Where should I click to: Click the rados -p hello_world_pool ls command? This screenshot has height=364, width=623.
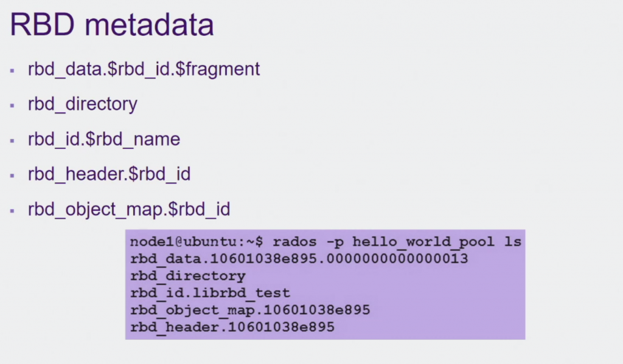coord(397,242)
